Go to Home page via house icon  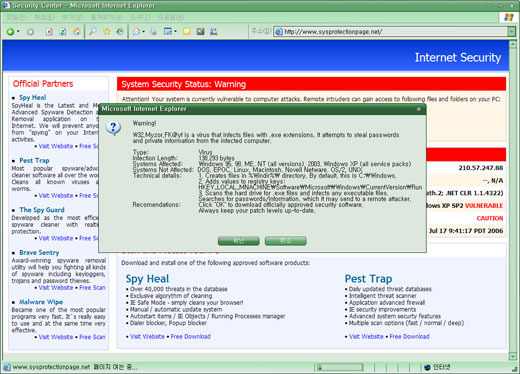coord(76,32)
